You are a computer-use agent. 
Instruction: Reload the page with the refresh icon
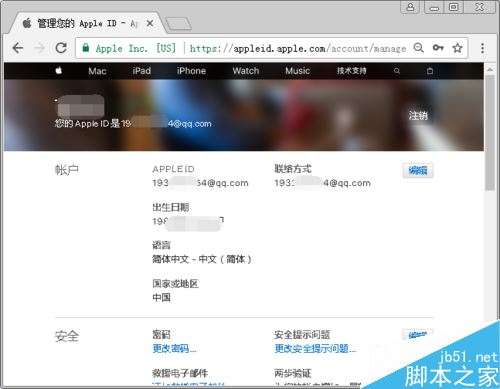point(61,48)
